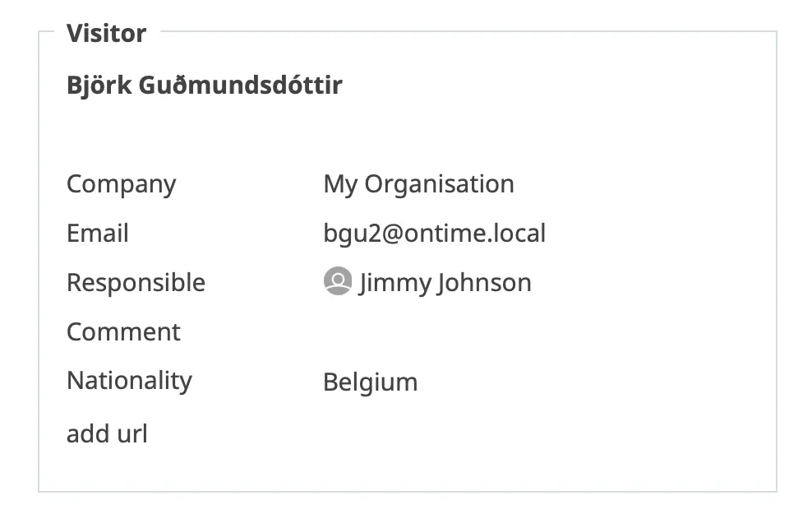Click the add url field label
Screen dimensions: 812x514
(107, 433)
